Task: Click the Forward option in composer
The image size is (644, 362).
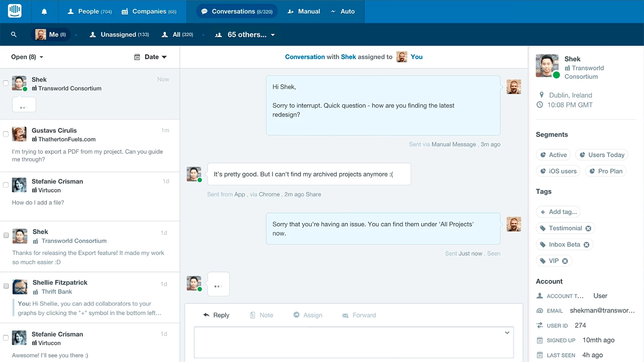Action: (359, 315)
